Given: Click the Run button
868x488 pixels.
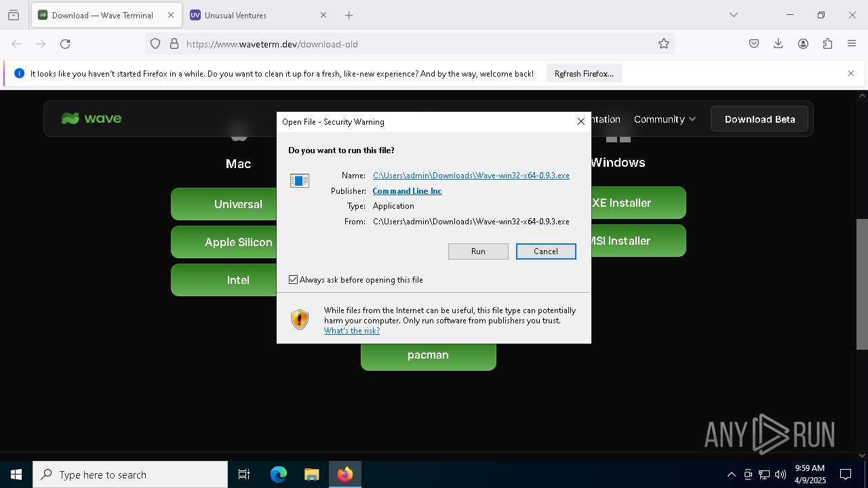Looking at the screenshot, I should [478, 251].
